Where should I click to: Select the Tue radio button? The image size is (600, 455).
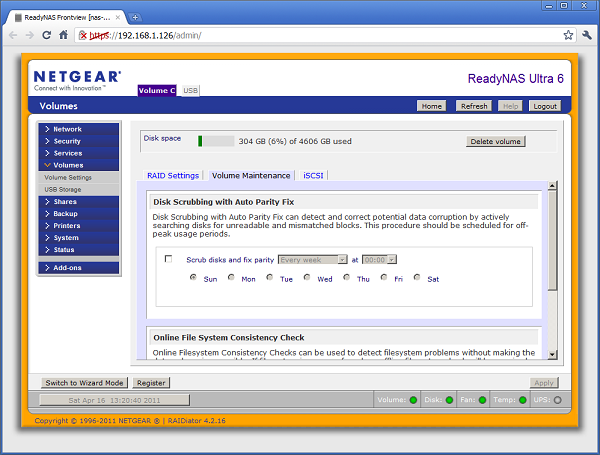click(x=270, y=277)
